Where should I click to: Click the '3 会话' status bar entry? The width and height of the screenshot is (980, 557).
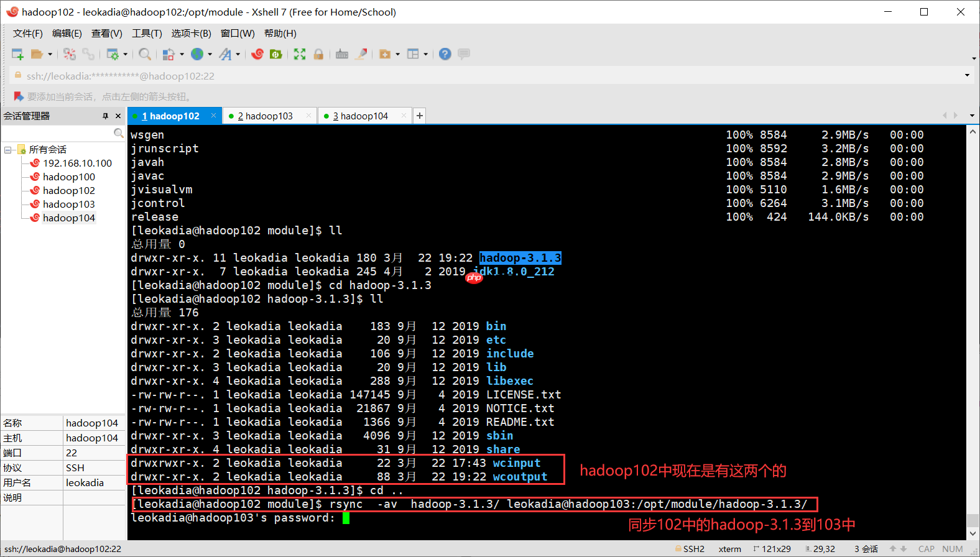coord(866,549)
